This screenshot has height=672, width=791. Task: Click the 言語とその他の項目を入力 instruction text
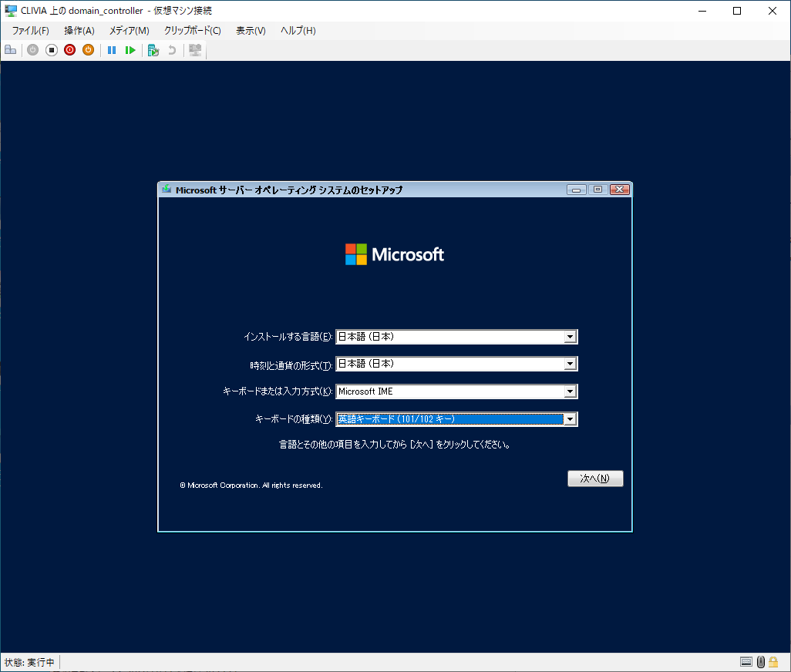pyautogui.click(x=395, y=445)
